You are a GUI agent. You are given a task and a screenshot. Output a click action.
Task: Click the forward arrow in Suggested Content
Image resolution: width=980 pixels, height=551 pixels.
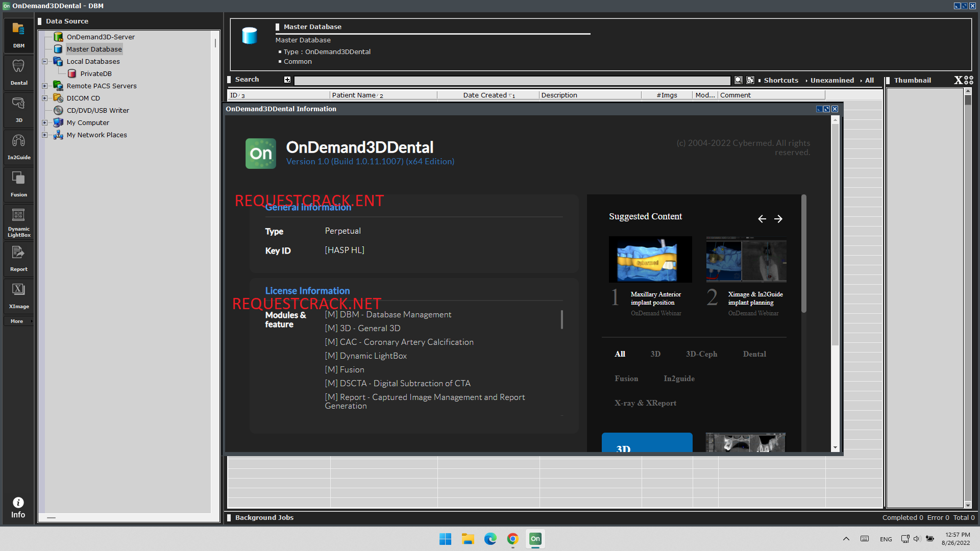pos(778,218)
